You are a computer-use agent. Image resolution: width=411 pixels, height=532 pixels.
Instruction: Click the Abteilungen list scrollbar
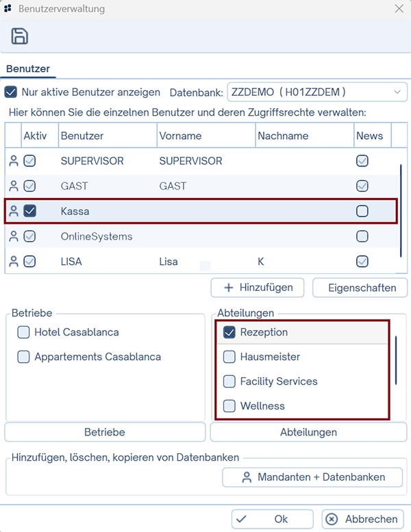click(x=395, y=359)
